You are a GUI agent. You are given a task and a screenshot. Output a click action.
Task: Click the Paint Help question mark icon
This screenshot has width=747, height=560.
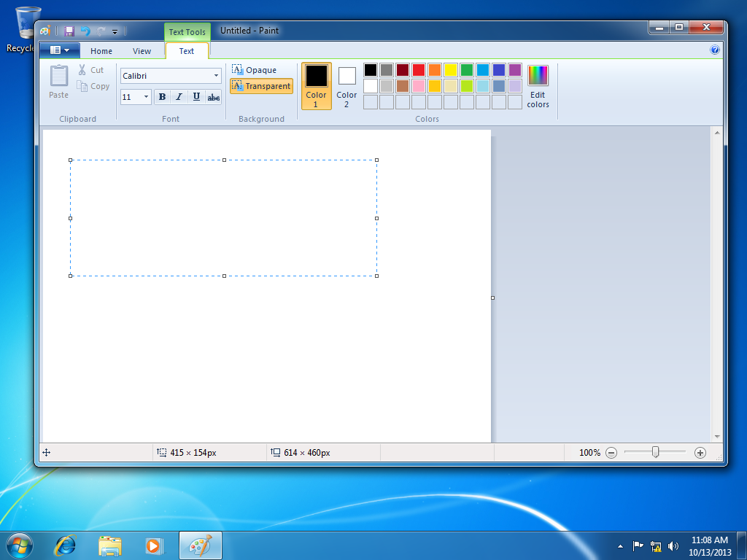click(x=715, y=50)
